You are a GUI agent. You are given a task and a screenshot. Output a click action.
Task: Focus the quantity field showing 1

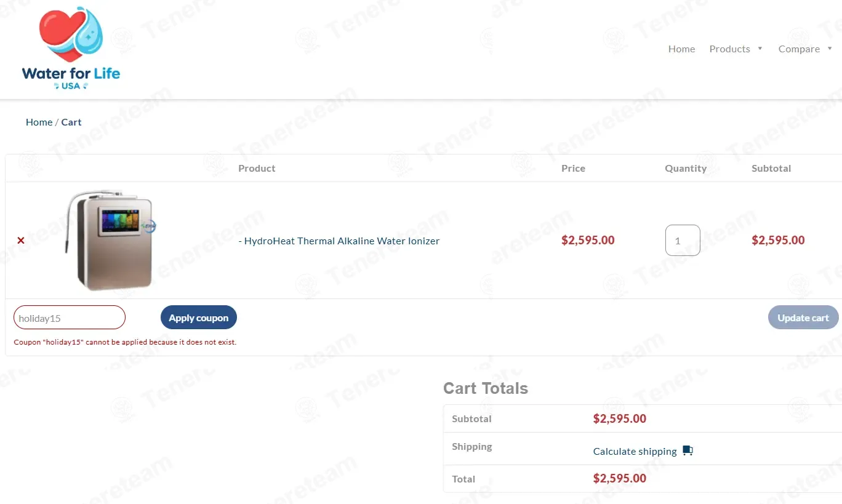[683, 241]
